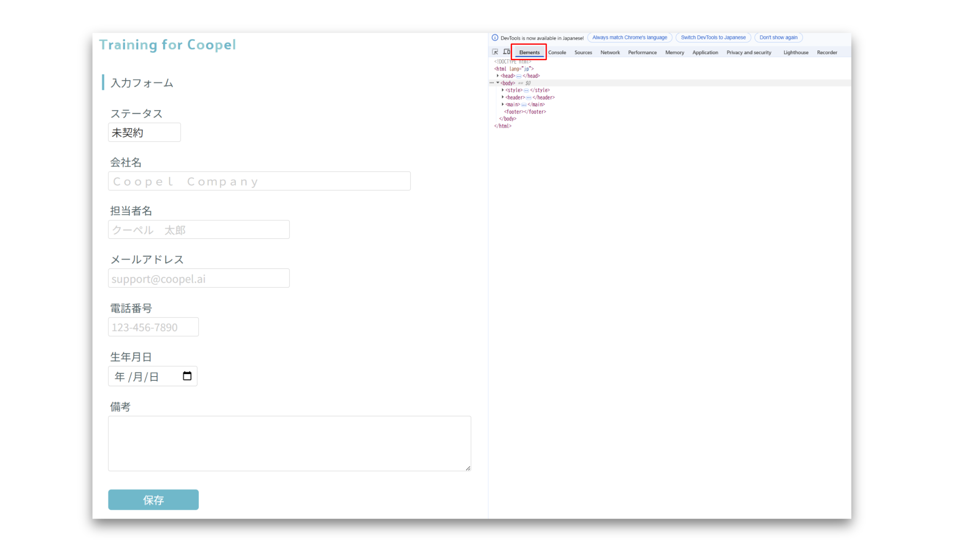This screenshot has width=960, height=560.
Task: Expand the header element arrow
Action: (x=503, y=98)
